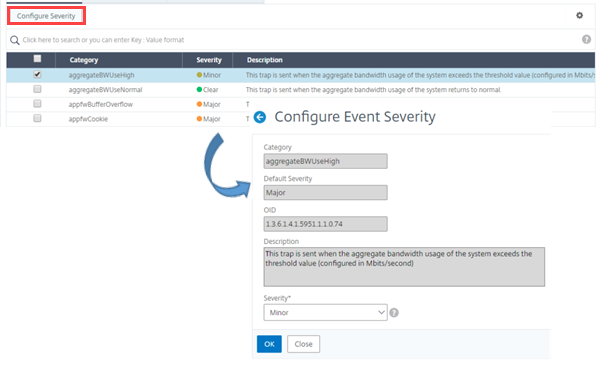
Task: Check the aggregateBWUseNormal row checkbox
Action: point(37,89)
